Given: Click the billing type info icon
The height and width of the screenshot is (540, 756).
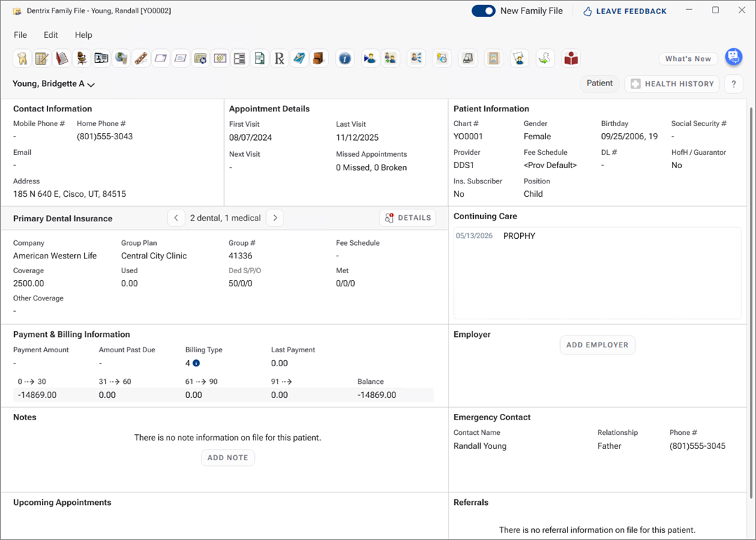Looking at the screenshot, I should 196,364.
